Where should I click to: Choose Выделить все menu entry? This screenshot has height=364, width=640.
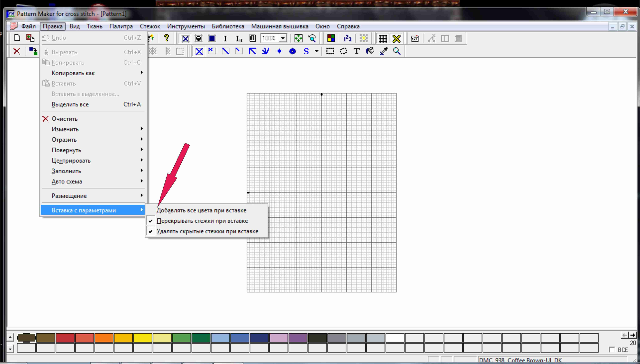pyautogui.click(x=70, y=105)
